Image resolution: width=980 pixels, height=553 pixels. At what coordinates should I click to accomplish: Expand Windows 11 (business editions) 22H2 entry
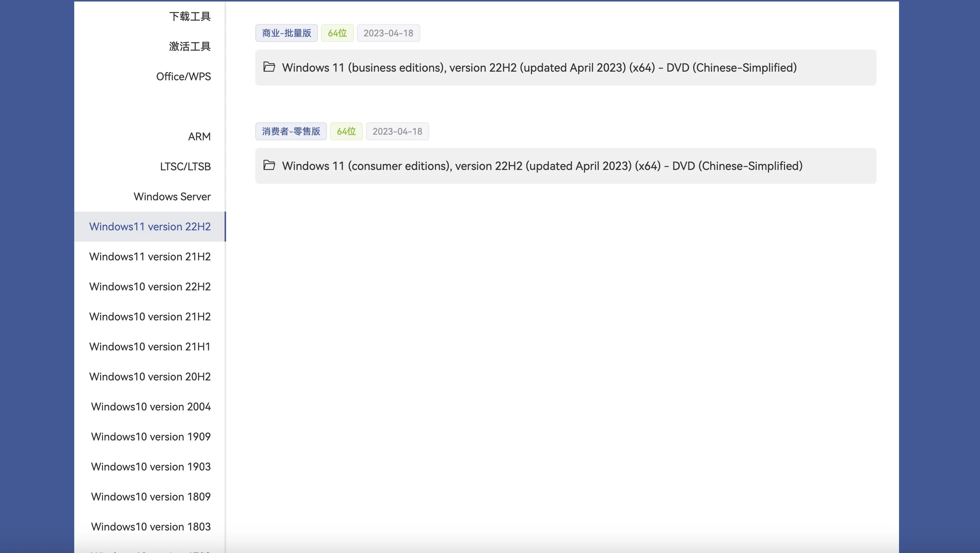pyautogui.click(x=565, y=68)
